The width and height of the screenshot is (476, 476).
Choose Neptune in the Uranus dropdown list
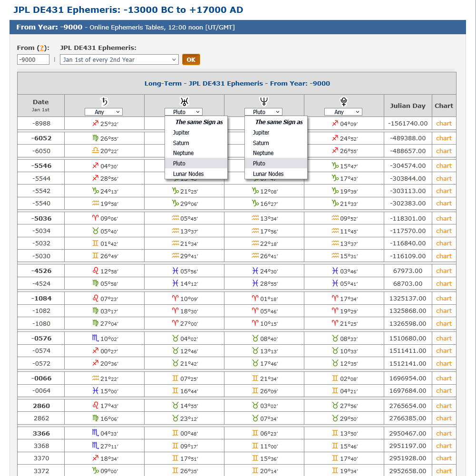point(196,153)
